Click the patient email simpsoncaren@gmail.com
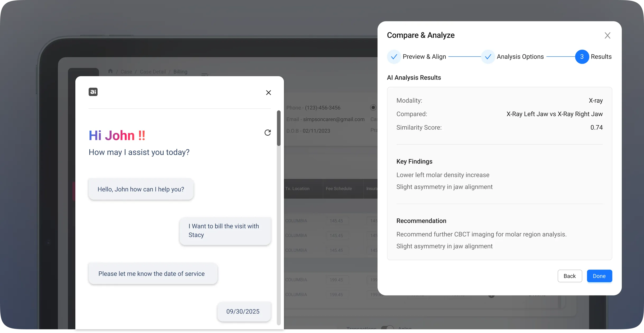The width and height of the screenshot is (644, 333). [334, 119]
